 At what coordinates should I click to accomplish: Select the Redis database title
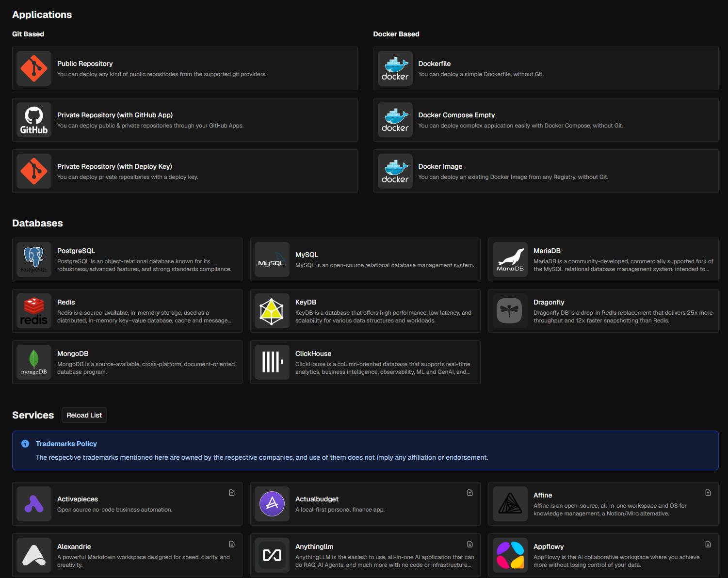66,302
